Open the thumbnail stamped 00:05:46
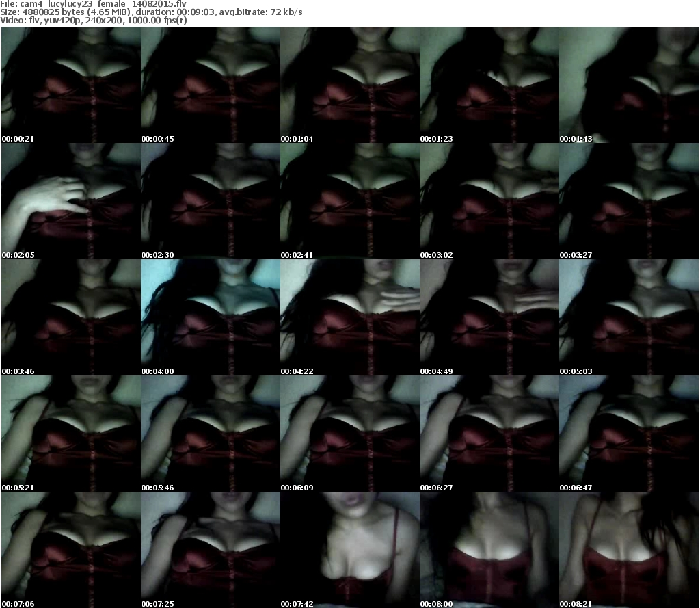 (211, 434)
